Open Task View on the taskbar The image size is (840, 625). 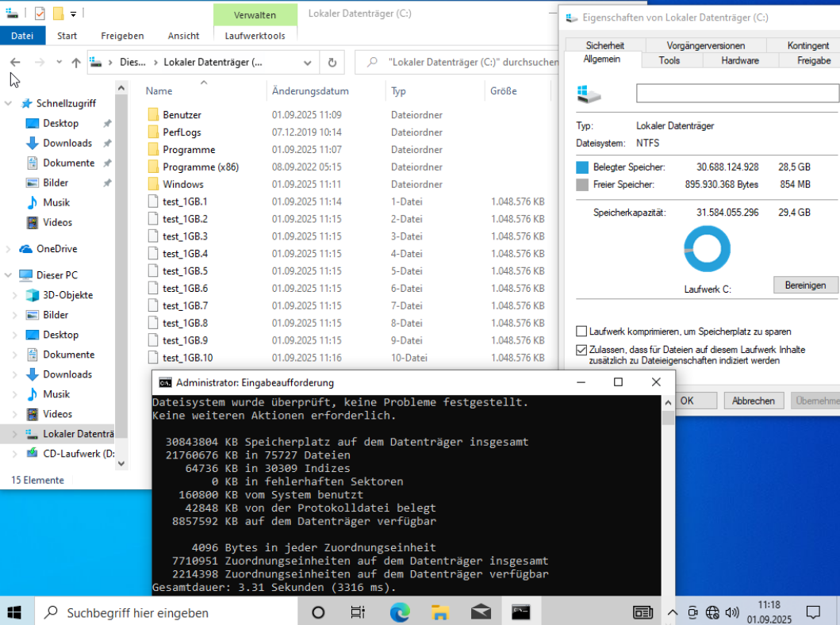click(358, 612)
